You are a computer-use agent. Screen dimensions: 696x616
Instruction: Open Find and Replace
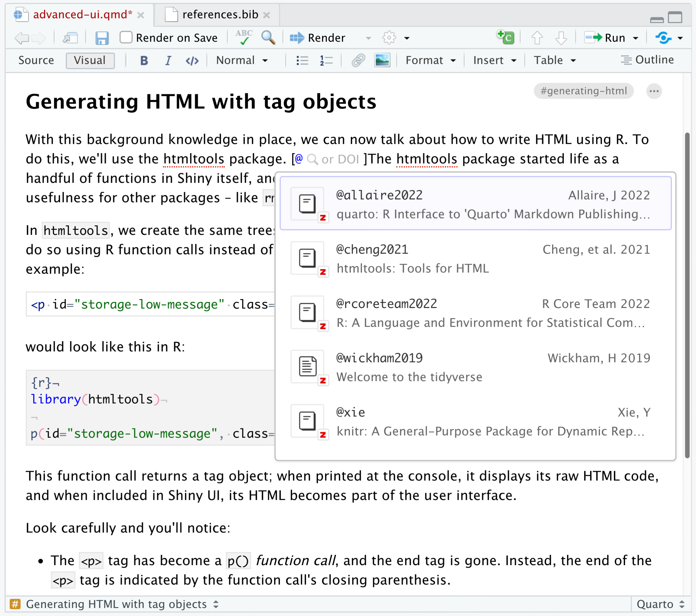point(268,38)
